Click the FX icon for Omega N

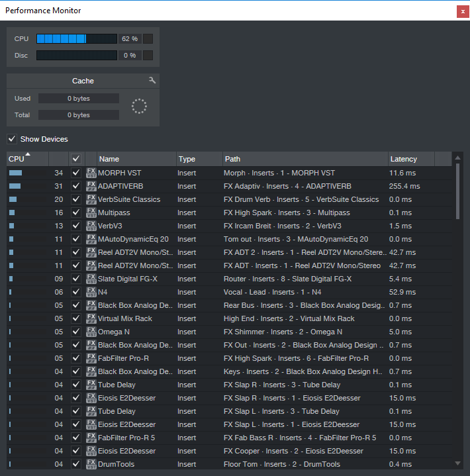[91, 332]
